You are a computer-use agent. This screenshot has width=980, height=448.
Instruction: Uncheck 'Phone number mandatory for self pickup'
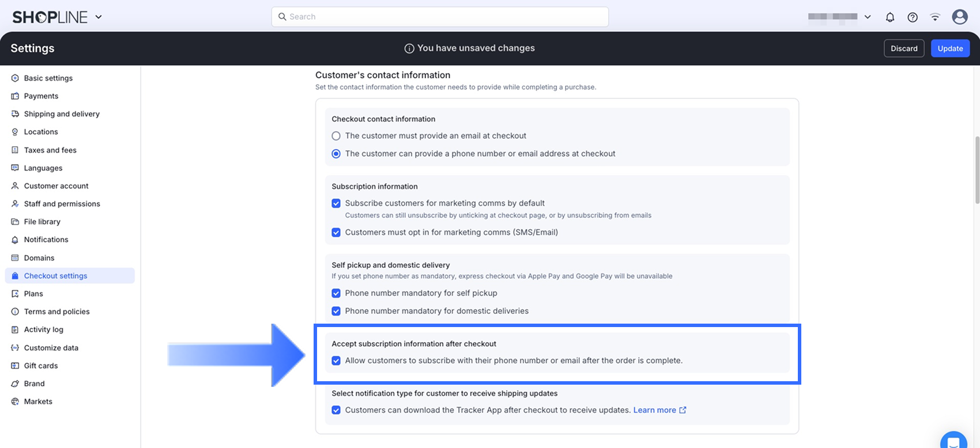coord(336,293)
